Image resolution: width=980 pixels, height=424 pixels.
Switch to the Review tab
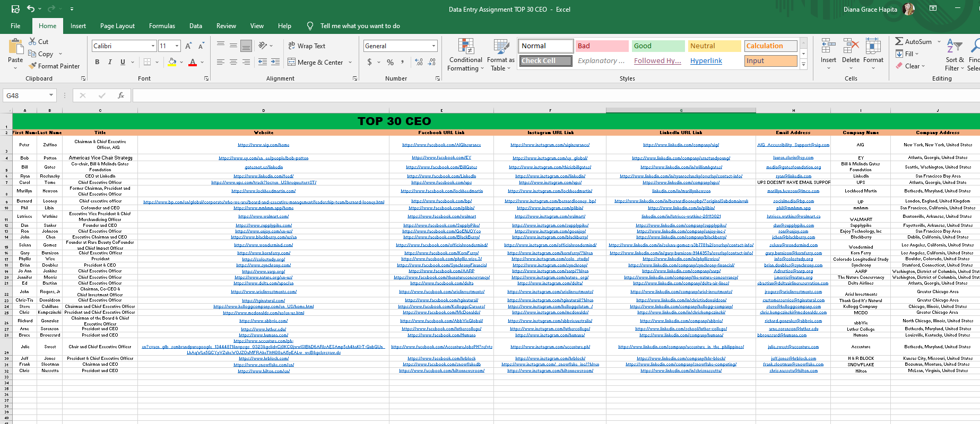(x=226, y=26)
